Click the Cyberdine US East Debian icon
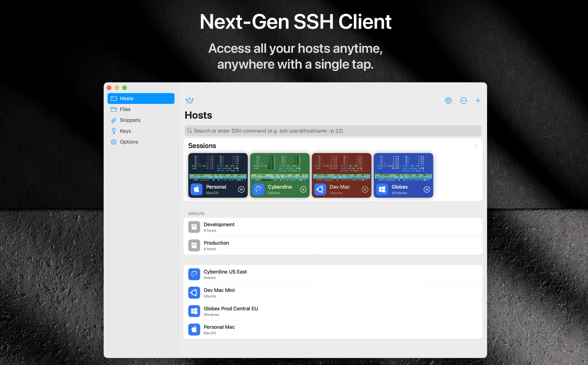 pos(194,274)
